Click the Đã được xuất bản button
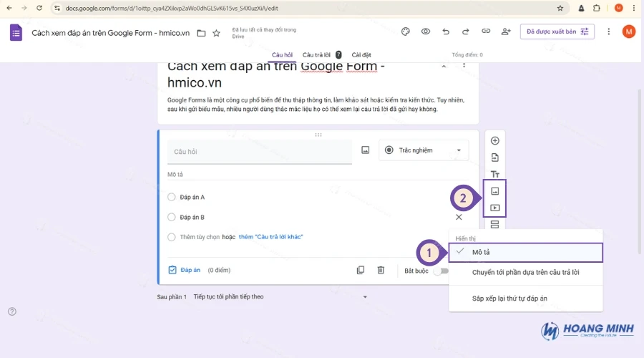This screenshot has width=644, height=358. (x=557, y=32)
